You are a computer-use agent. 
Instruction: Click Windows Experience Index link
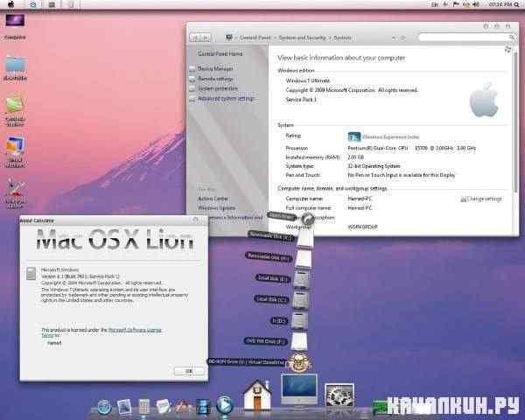coord(391,137)
